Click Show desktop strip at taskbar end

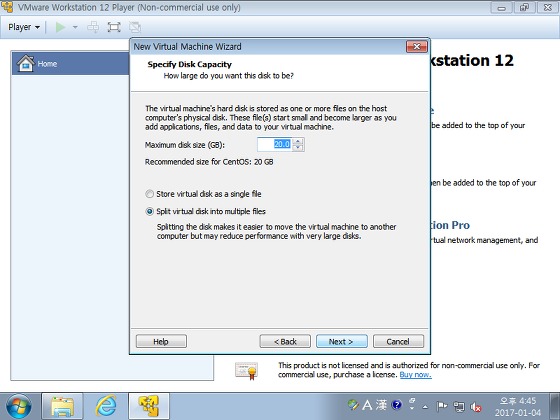click(x=555, y=406)
